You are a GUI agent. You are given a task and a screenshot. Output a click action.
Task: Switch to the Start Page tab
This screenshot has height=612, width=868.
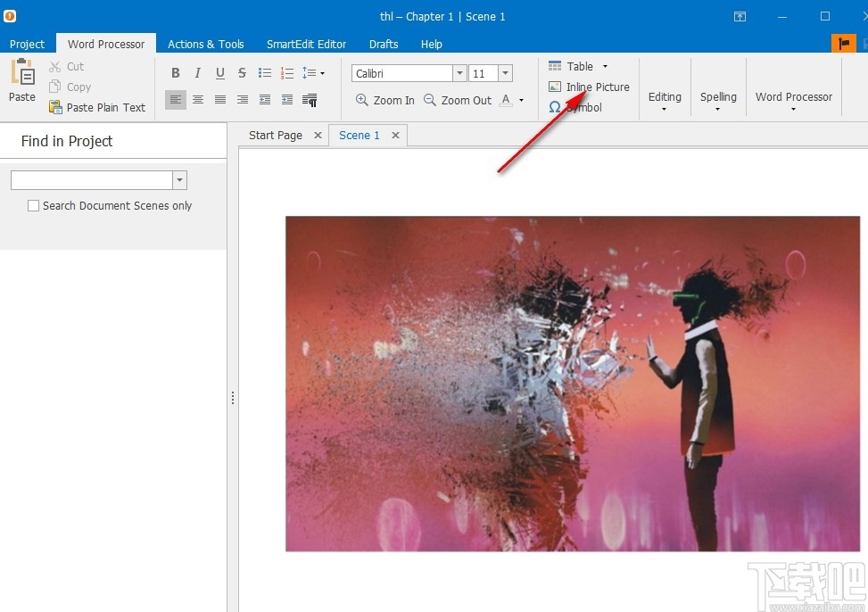tap(275, 135)
